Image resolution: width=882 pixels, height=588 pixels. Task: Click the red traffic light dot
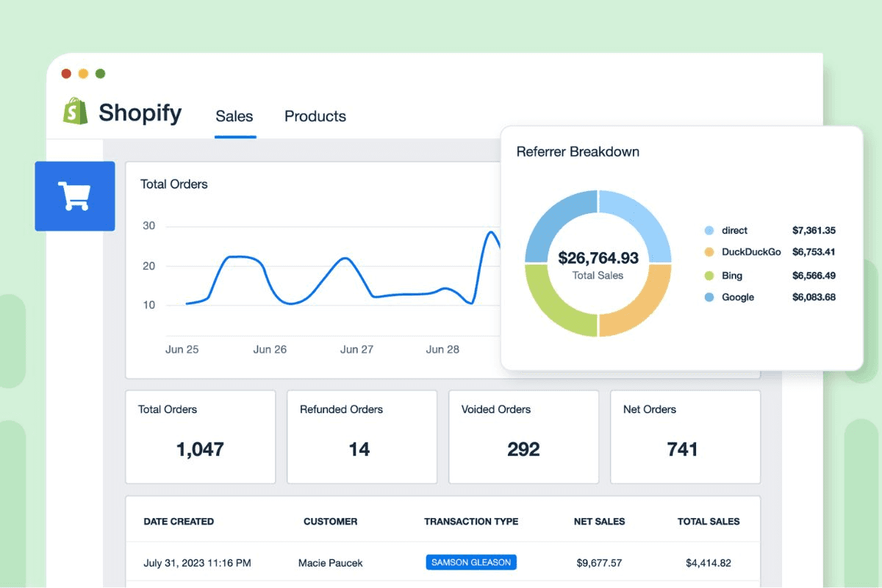66,73
